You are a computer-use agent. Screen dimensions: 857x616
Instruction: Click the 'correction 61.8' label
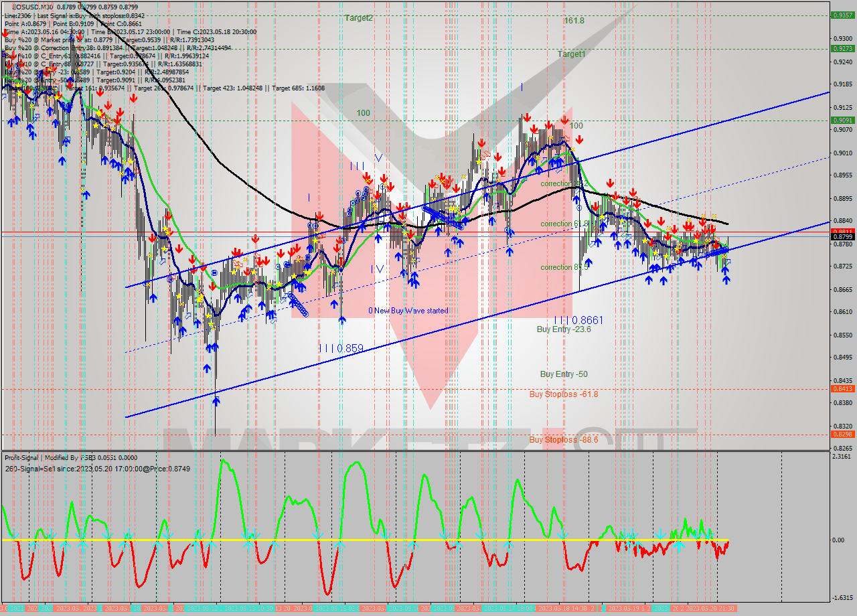click(564, 224)
